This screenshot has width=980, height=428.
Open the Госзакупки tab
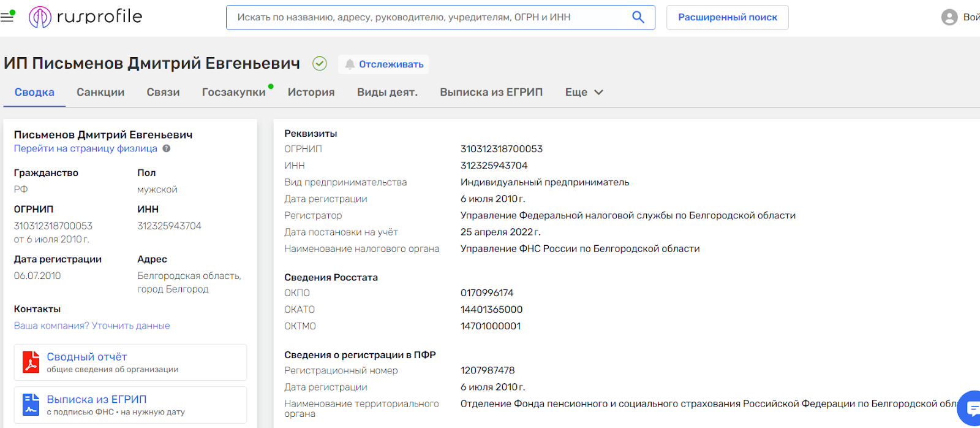click(233, 92)
